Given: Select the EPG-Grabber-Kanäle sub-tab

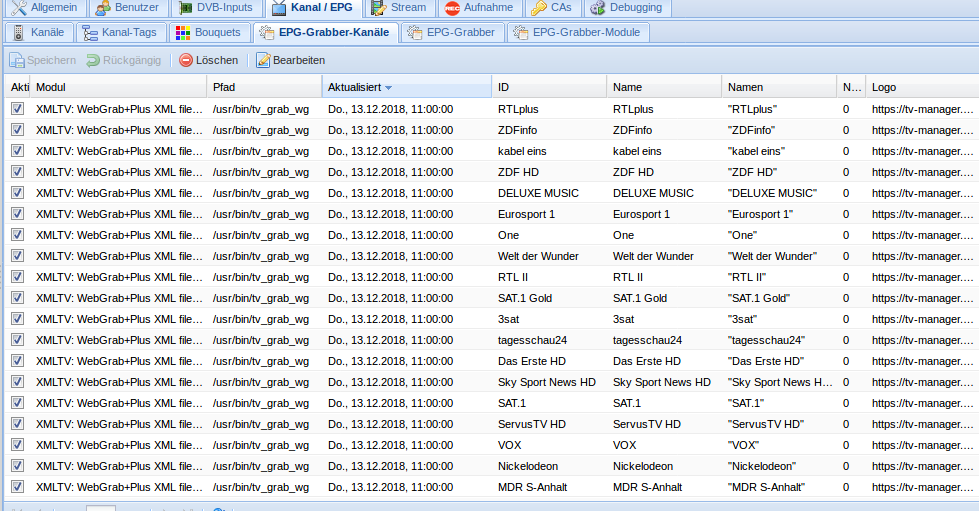Looking at the screenshot, I should tap(325, 32).
